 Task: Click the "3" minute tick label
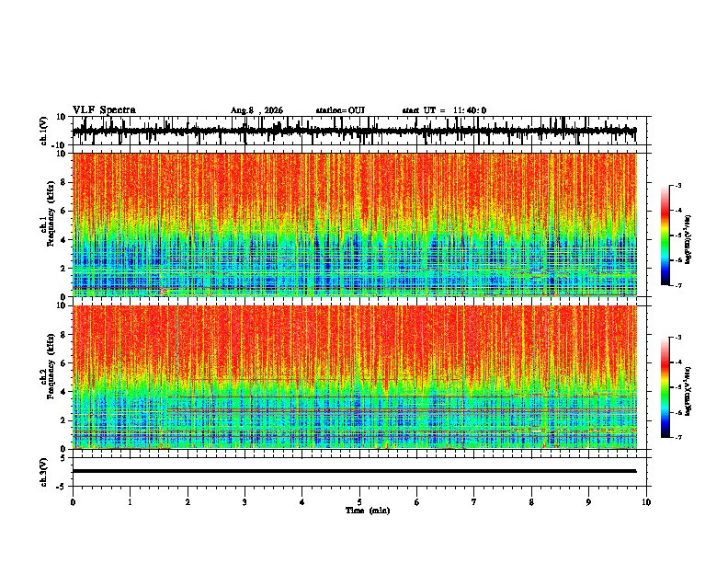click(245, 502)
